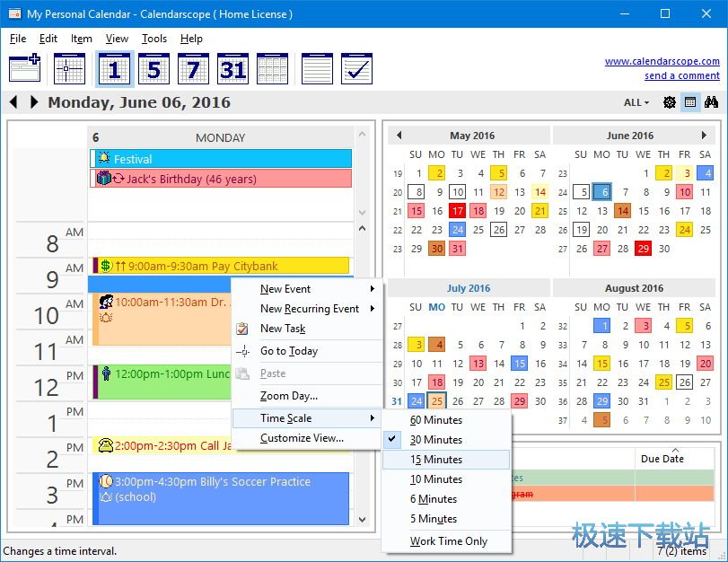Open the task list checkmark view
Screen dimensions: 728x562
click(x=356, y=69)
